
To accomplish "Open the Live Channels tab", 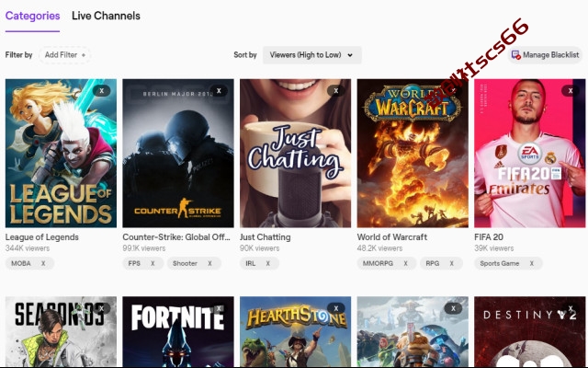I will (x=106, y=16).
